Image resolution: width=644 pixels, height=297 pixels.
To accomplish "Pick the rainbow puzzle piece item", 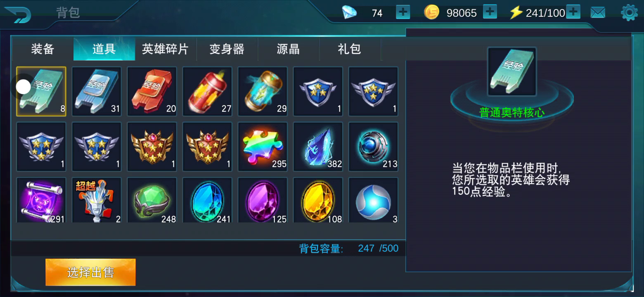I will [263, 146].
